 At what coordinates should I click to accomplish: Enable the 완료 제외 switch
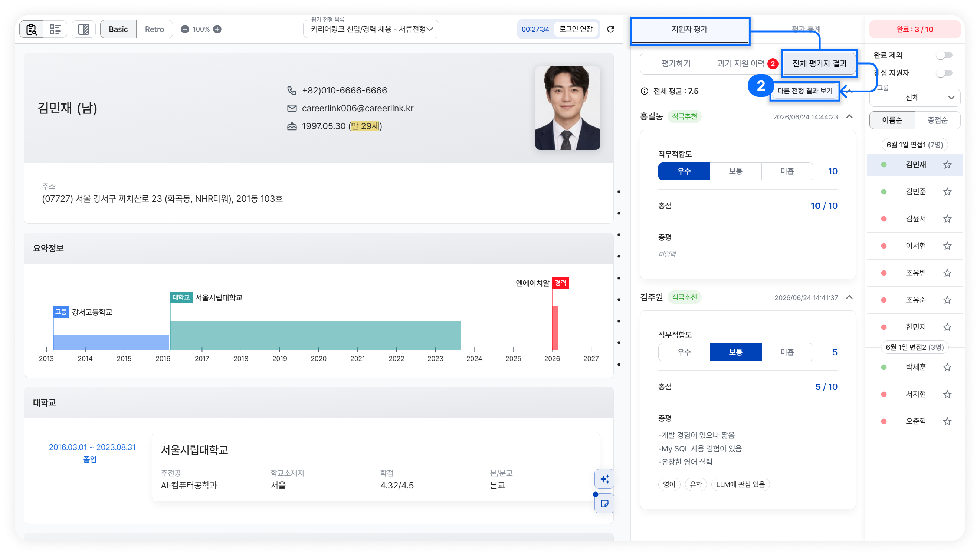[x=944, y=55]
